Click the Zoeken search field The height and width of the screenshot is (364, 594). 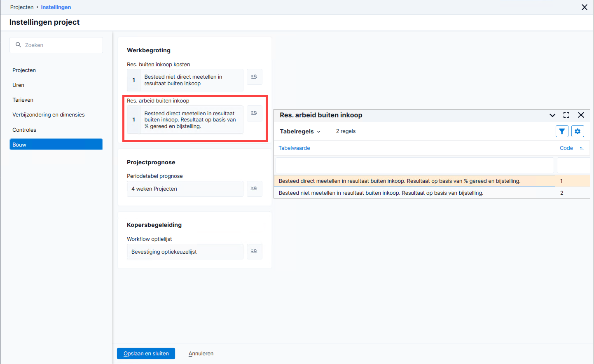56,45
